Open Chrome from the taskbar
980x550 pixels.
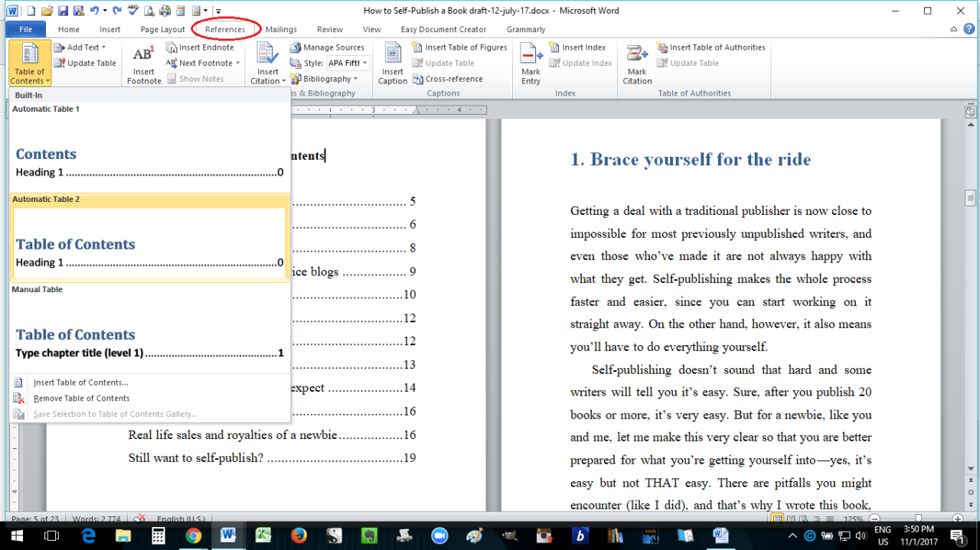(x=192, y=535)
